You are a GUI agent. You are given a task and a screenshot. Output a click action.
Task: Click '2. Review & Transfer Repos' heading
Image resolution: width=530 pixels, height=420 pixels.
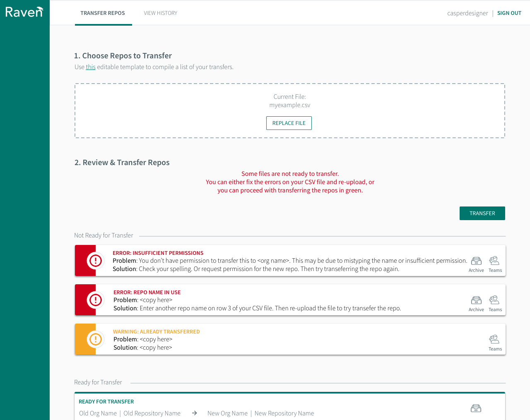(x=122, y=163)
